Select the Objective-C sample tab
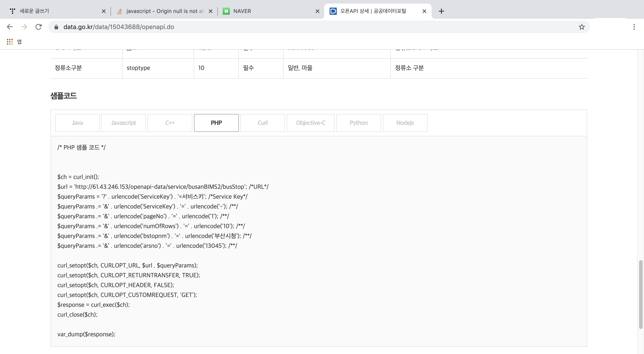 tap(311, 123)
